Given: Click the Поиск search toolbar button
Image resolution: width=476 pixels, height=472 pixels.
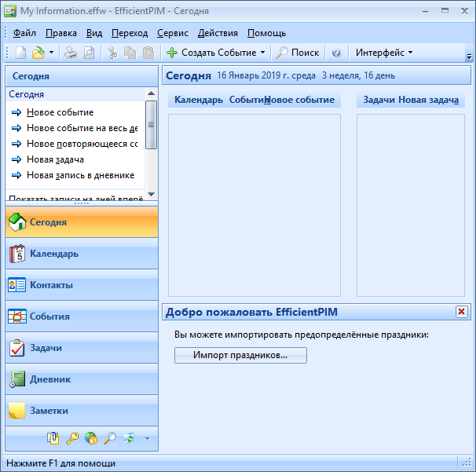Looking at the screenshot, I should pos(298,53).
